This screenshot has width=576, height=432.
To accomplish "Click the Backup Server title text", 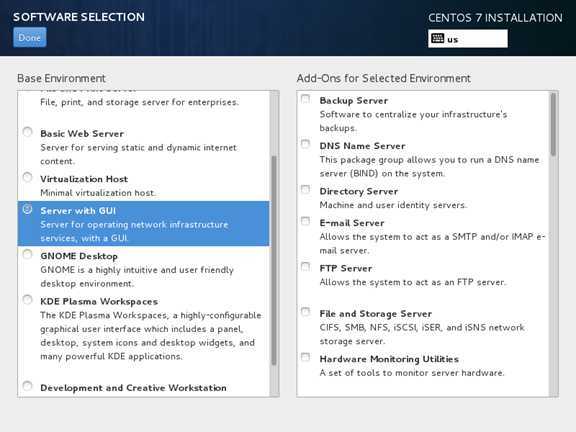I will [x=354, y=101].
